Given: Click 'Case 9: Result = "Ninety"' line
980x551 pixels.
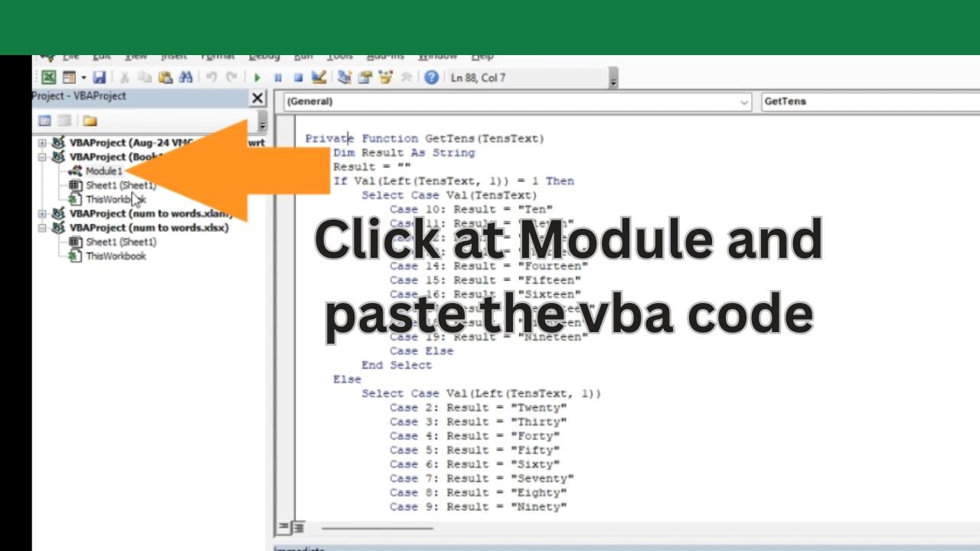Looking at the screenshot, I should [x=478, y=507].
